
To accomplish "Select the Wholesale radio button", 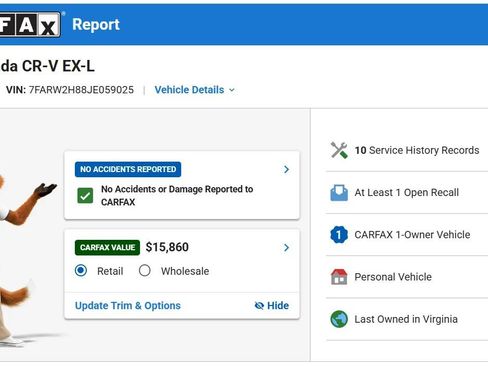I will 145,270.
